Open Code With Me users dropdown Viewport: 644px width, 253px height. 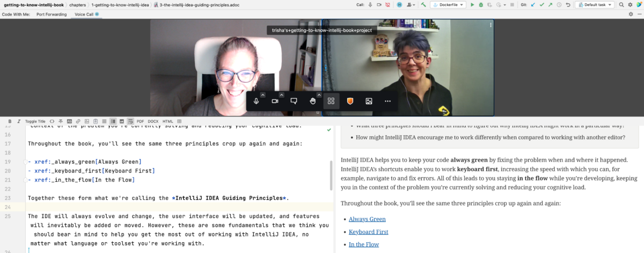[x=411, y=5]
